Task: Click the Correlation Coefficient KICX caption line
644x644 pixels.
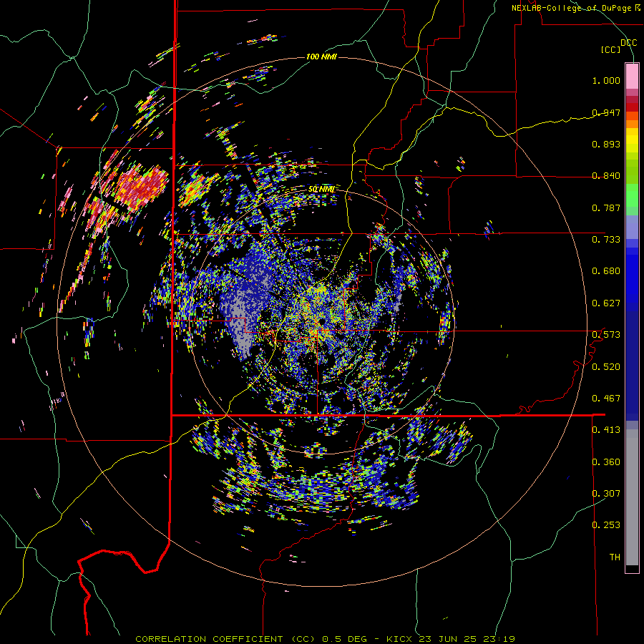Action: 325,639
